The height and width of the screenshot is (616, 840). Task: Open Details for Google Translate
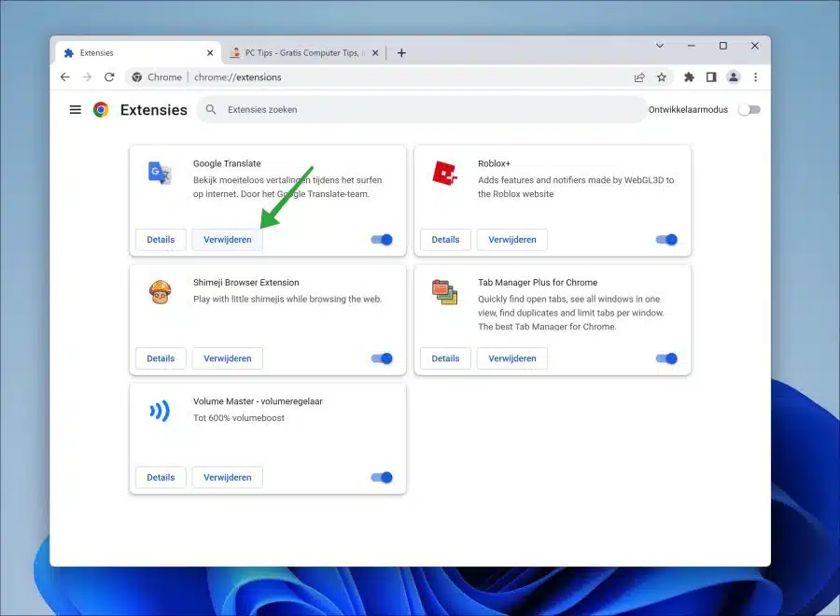pyautogui.click(x=161, y=240)
